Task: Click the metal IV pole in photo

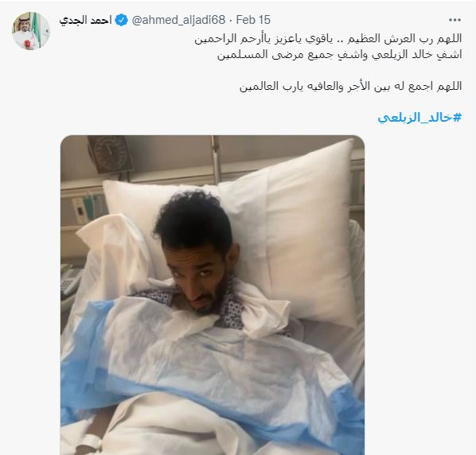Action: click(x=216, y=160)
